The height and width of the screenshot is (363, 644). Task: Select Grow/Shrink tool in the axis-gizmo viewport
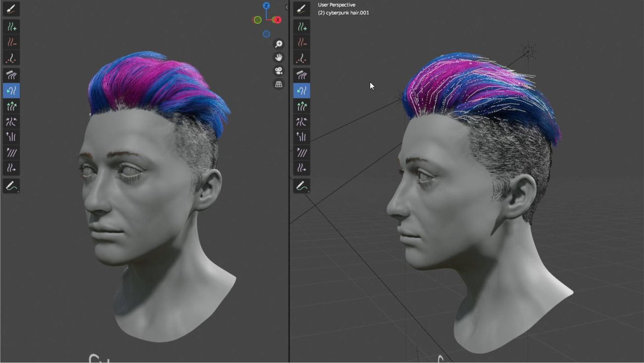point(11,106)
